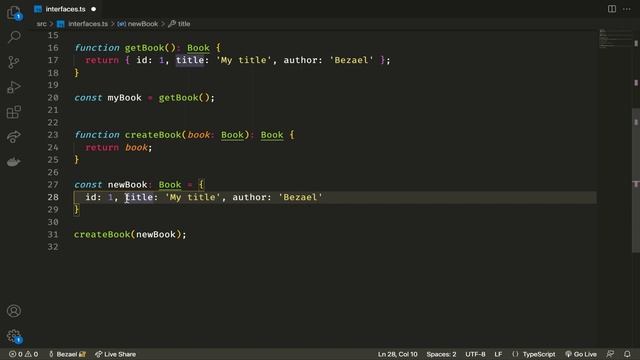Click createBook(newBook) call on line 31
This screenshot has height=360, width=640.
130,234
